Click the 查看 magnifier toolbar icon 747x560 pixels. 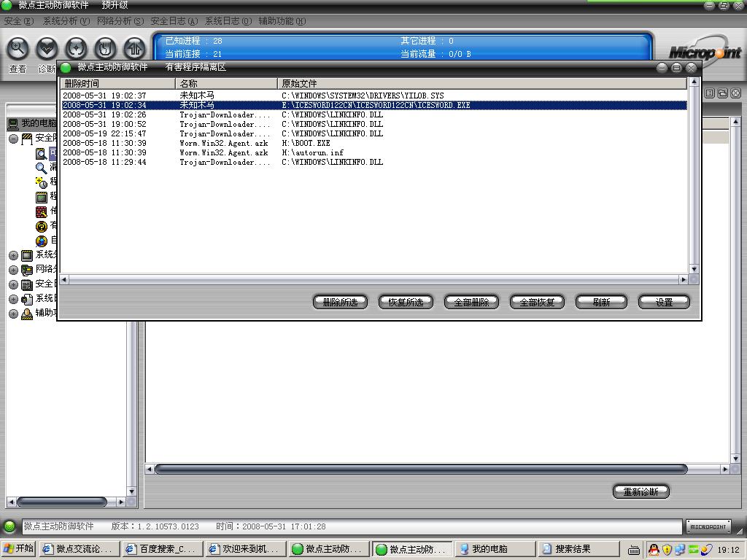pyautogui.click(x=18, y=49)
